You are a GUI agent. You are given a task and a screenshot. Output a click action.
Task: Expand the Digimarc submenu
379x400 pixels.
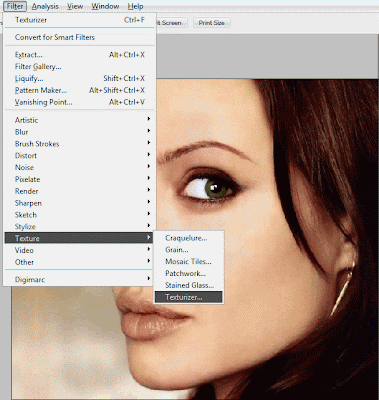(80, 280)
